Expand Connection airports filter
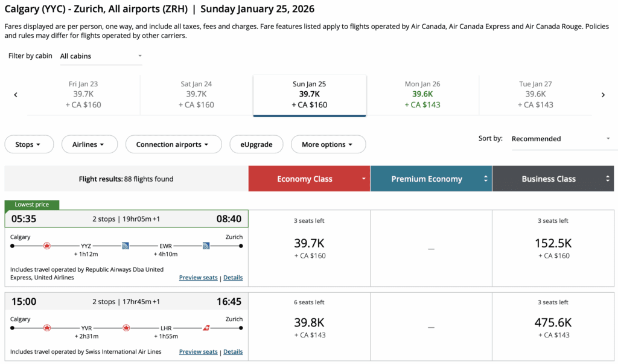Screen dimensions: 618x364 pyautogui.click(x=173, y=144)
